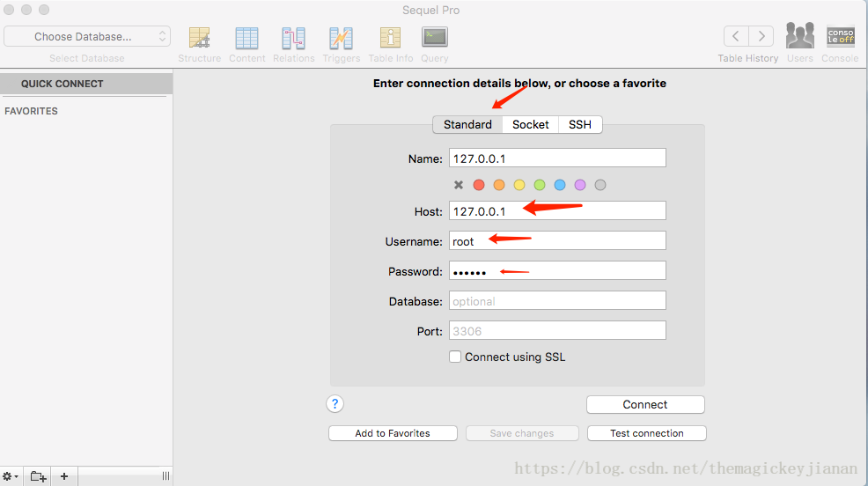Go forward in Table History

click(761, 36)
